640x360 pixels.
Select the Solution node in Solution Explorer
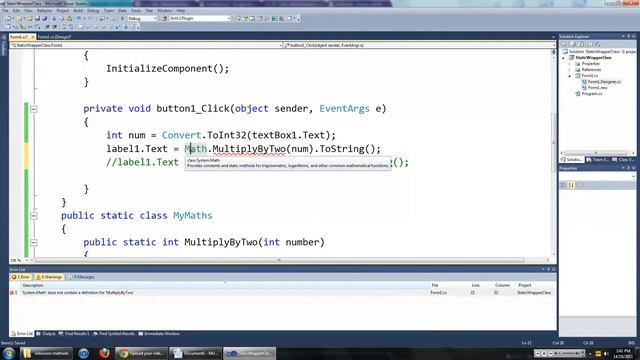pyautogui.click(x=599, y=51)
